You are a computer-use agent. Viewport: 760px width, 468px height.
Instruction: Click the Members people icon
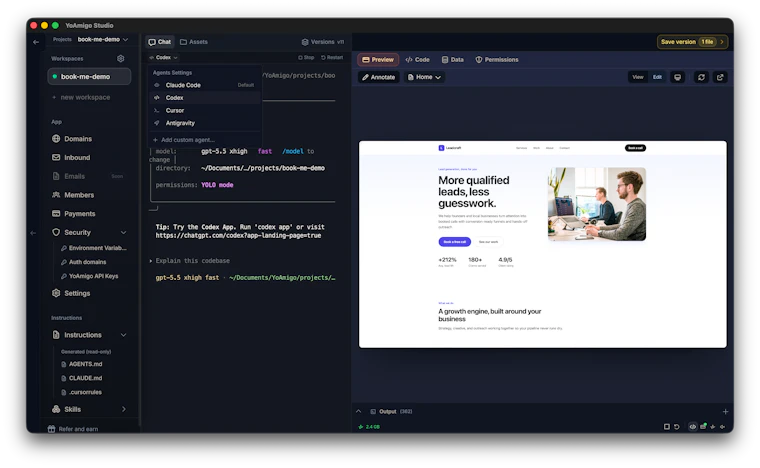click(56, 195)
